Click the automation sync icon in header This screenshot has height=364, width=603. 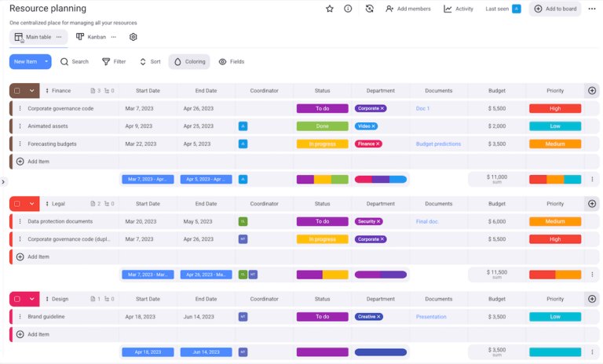370,9
